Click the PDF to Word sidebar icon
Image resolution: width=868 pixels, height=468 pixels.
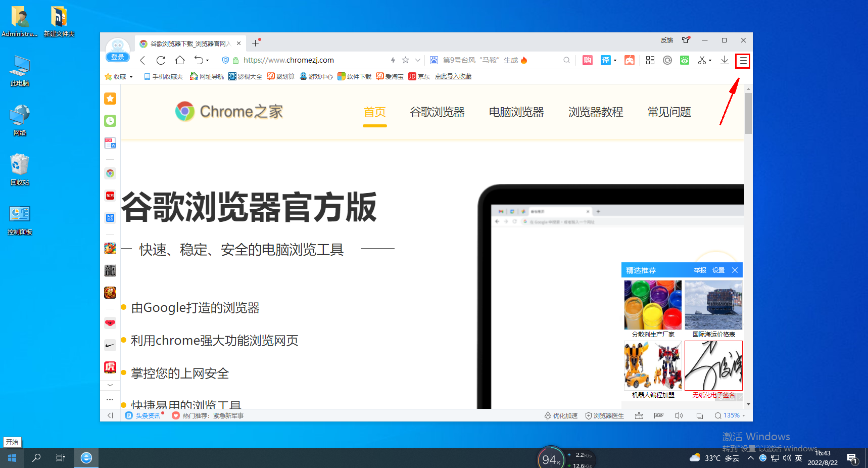tap(110, 143)
